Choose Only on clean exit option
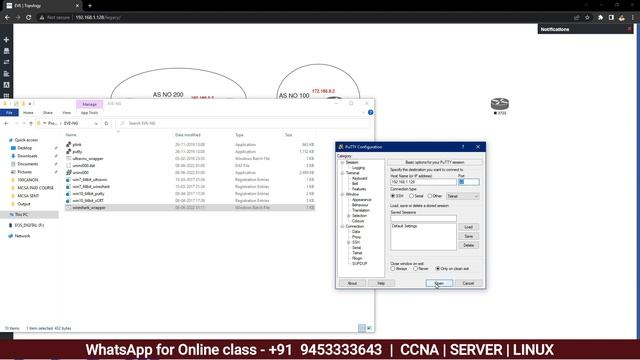Image resolution: width=640 pixels, height=360 pixels. (x=438, y=269)
